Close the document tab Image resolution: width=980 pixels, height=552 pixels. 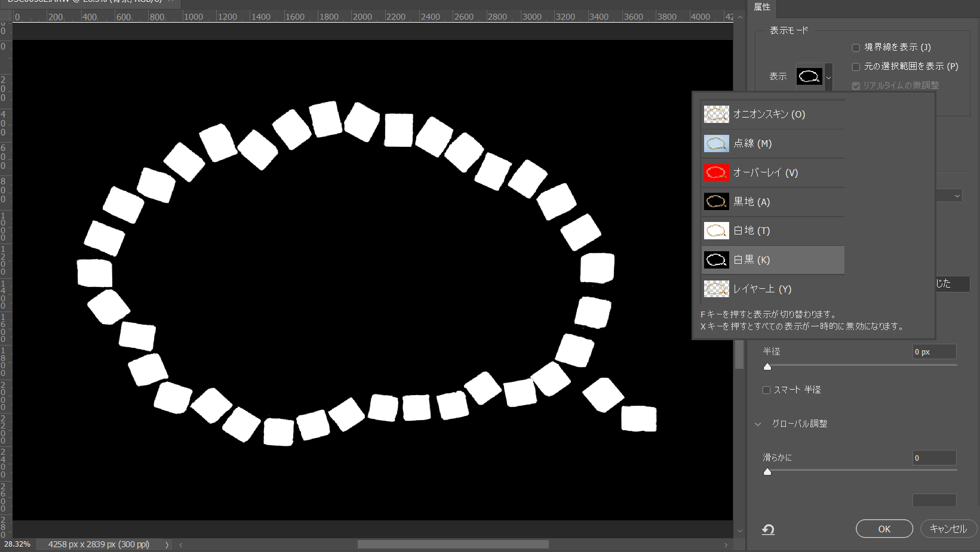point(171,1)
